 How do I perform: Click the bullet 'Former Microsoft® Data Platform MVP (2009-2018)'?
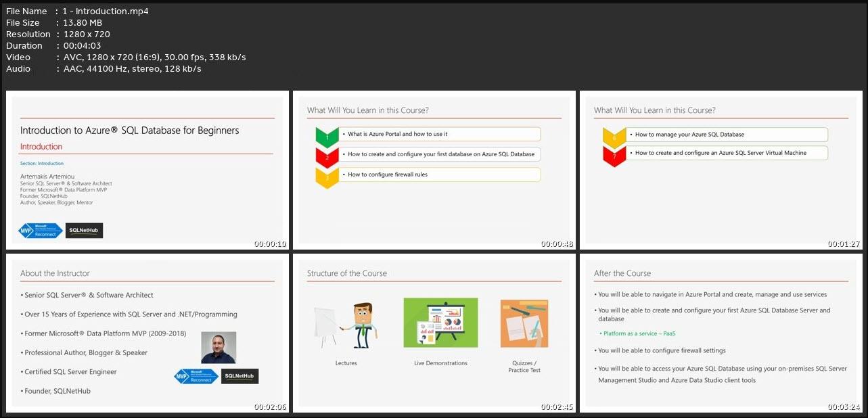pyautogui.click(x=103, y=333)
